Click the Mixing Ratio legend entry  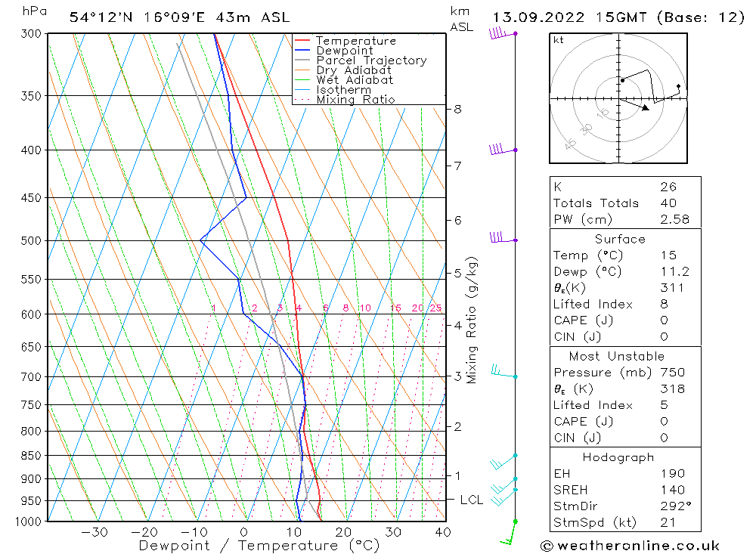point(345,99)
